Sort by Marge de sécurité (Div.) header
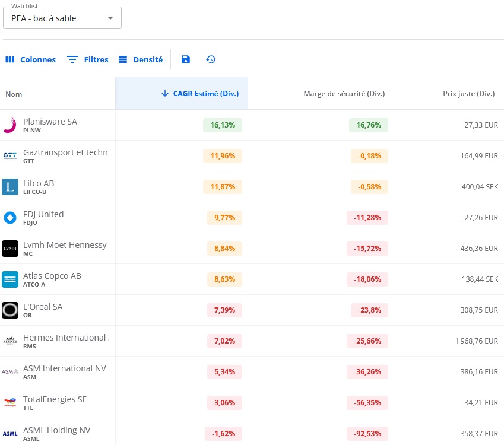504x445 pixels. [344, 94]
